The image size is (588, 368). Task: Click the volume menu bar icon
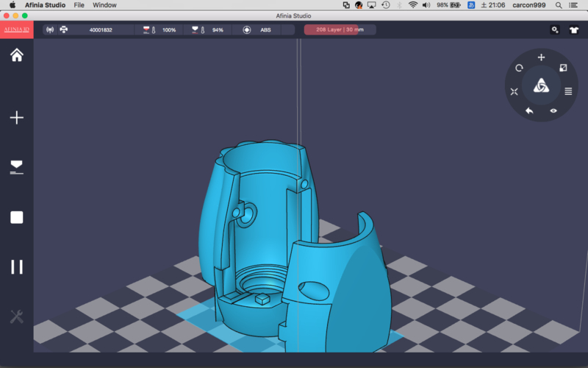coord(426,5)
